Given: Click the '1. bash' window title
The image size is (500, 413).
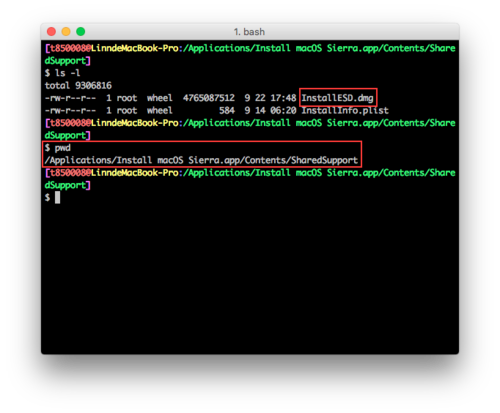Looking at the screenshot, I should (249, 32).
